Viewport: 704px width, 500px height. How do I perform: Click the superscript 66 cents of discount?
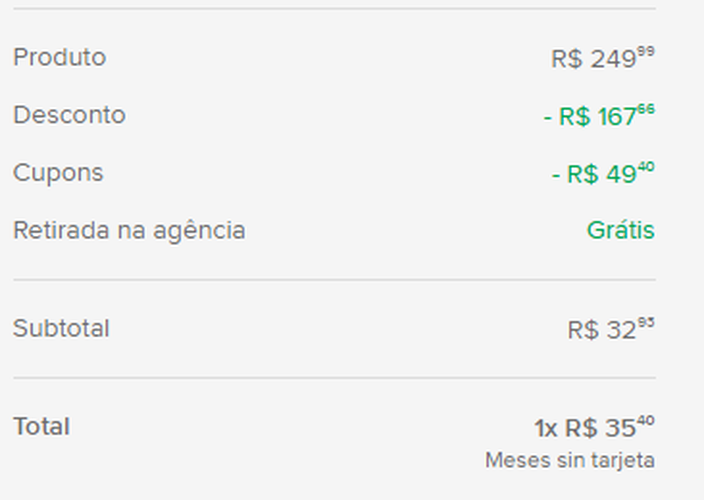(646, 109)
